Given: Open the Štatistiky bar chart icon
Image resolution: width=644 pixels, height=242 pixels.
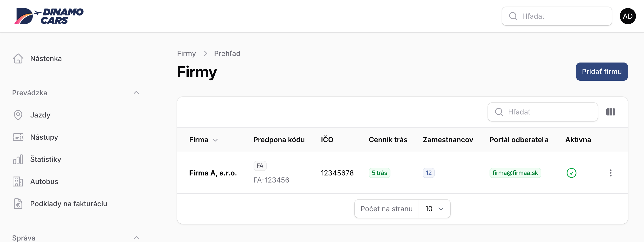Looking at the screenshot, I should pyautogui.click(x=18, y=159).
